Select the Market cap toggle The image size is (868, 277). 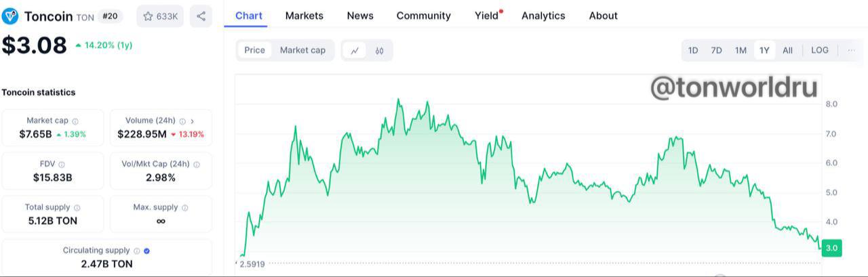point(302,50)
